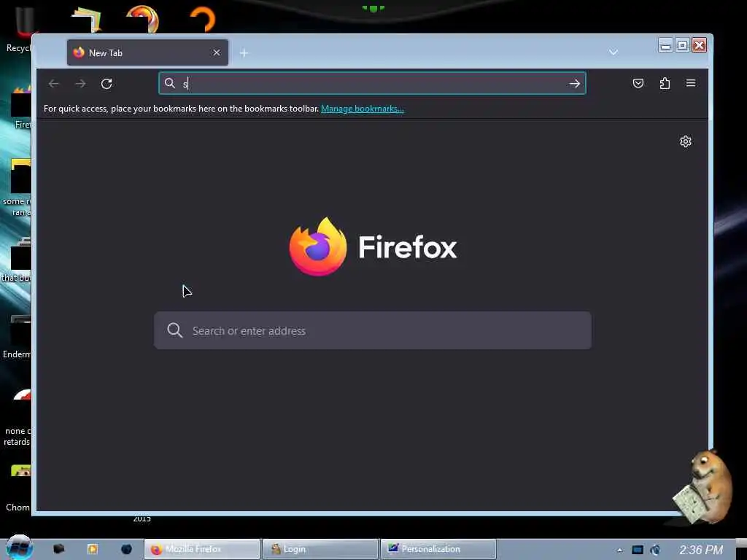The height and width of the screenshot is (560, 747).
Task: Click the Search or enter address box
Action: point(373,330)
